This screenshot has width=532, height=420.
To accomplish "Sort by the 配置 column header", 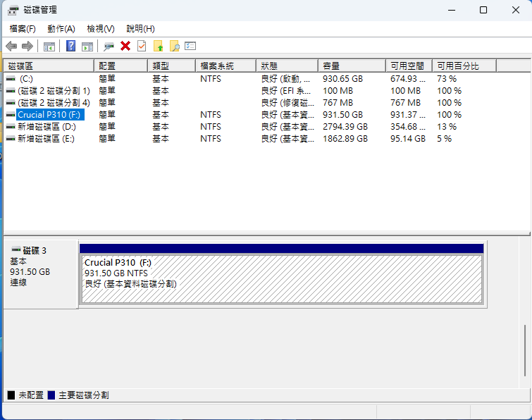I will point(120,66).
